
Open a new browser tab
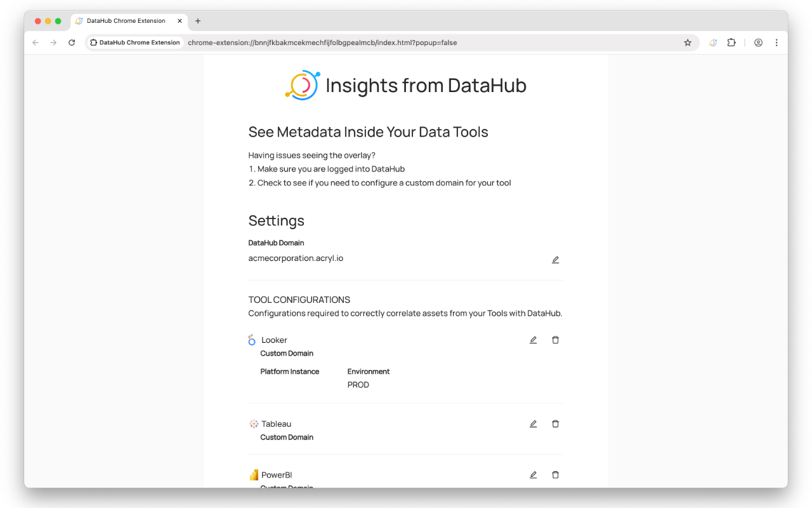coord(198,21)
